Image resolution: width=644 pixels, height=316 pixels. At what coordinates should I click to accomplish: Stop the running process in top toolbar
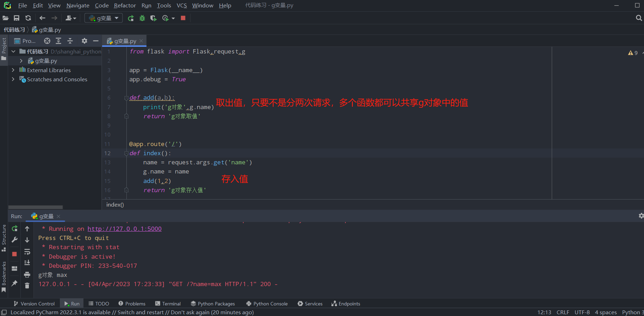183,18
